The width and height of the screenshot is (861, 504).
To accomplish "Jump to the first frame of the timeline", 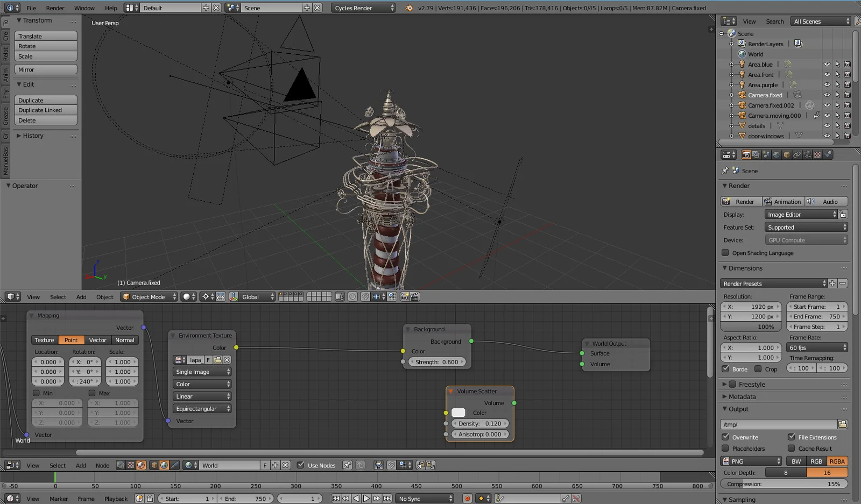I will 336,498.
